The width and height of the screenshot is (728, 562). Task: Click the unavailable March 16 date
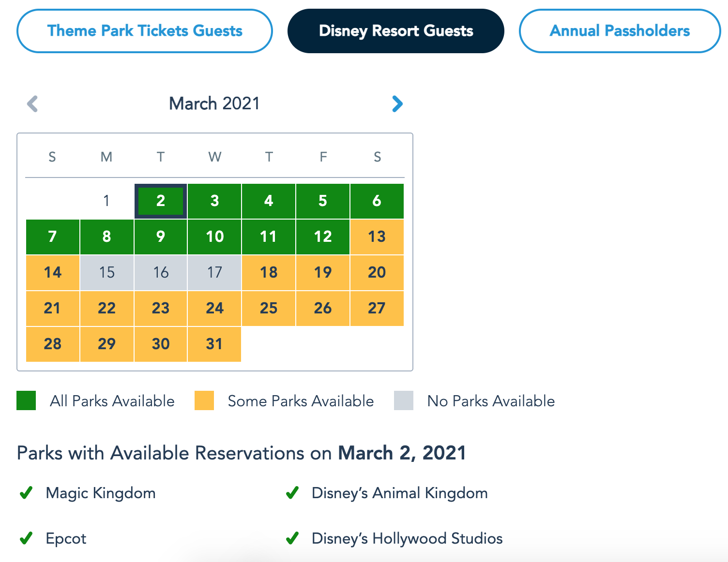coord(161,272)
